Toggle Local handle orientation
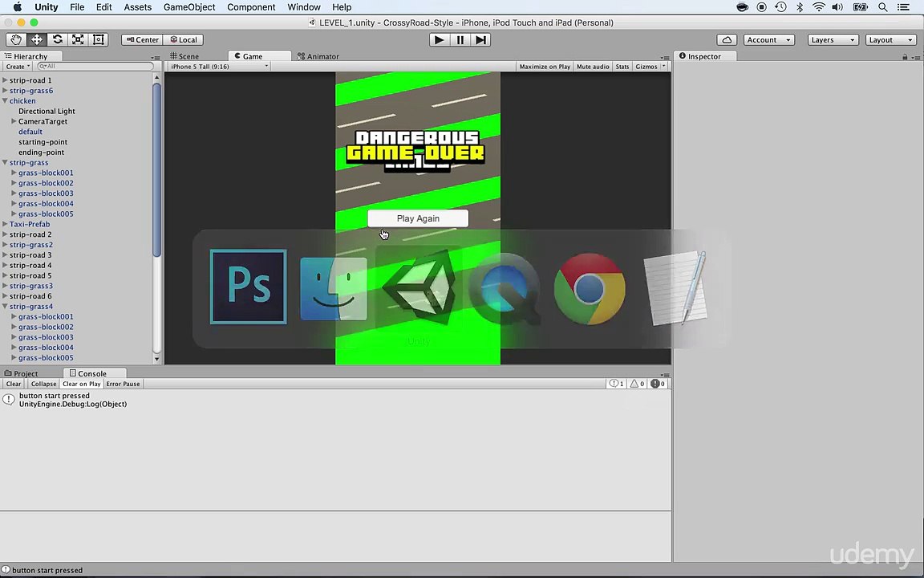This screenshot has height=578, width=924. coord(183,39)
